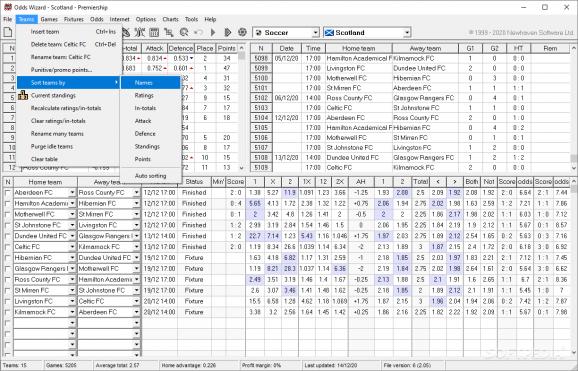The width and height of the screenshot is (578, 371).
Task: Open away team dropdown for Motherwell FC
Action: pos(136,269)
